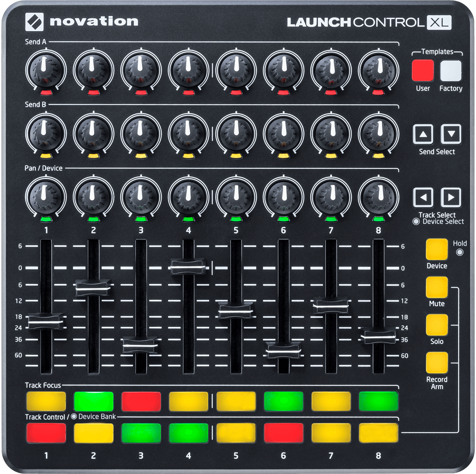Click the Send B knob for channel 4
The width and height of the screenshot is (476, 474).
188,133
